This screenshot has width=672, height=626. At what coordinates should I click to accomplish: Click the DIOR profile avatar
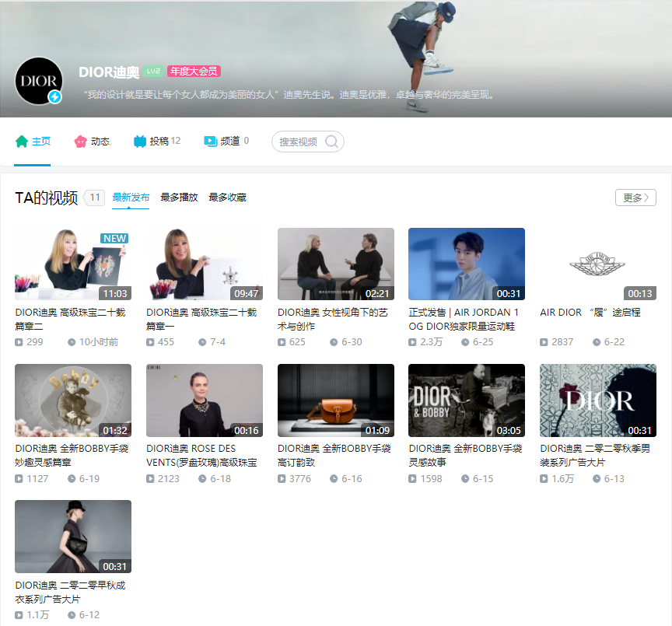39,81
